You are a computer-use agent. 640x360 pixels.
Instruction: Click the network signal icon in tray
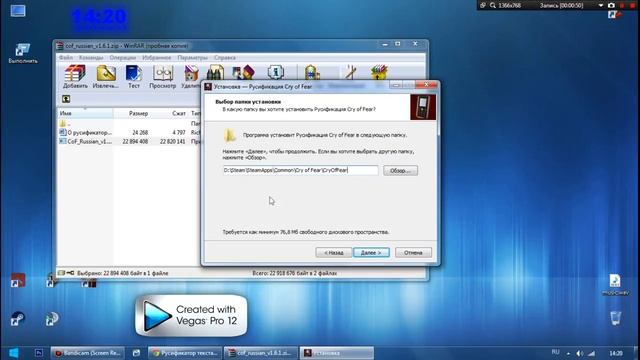click(x=591, y=353)
